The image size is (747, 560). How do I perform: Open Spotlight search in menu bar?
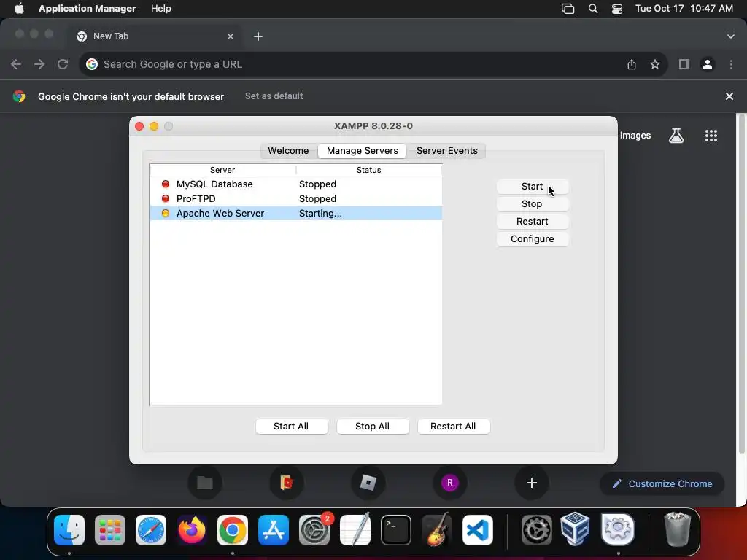(593, 9)
